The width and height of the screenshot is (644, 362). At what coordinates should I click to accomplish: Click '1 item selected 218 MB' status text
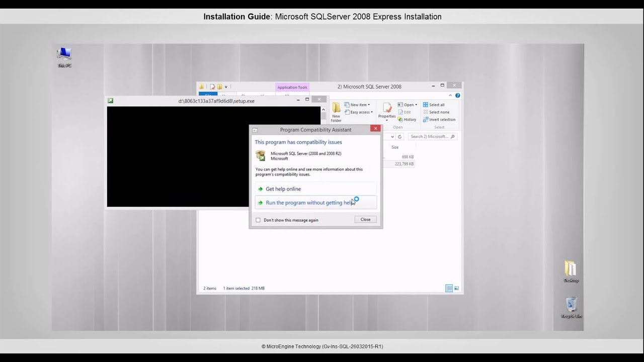click(x=244, y=289)
